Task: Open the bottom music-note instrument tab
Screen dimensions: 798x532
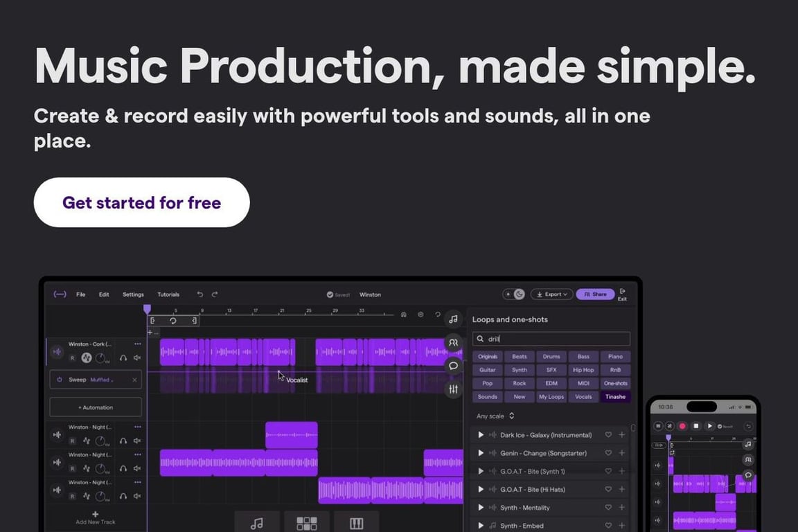Action: [257, 523]
